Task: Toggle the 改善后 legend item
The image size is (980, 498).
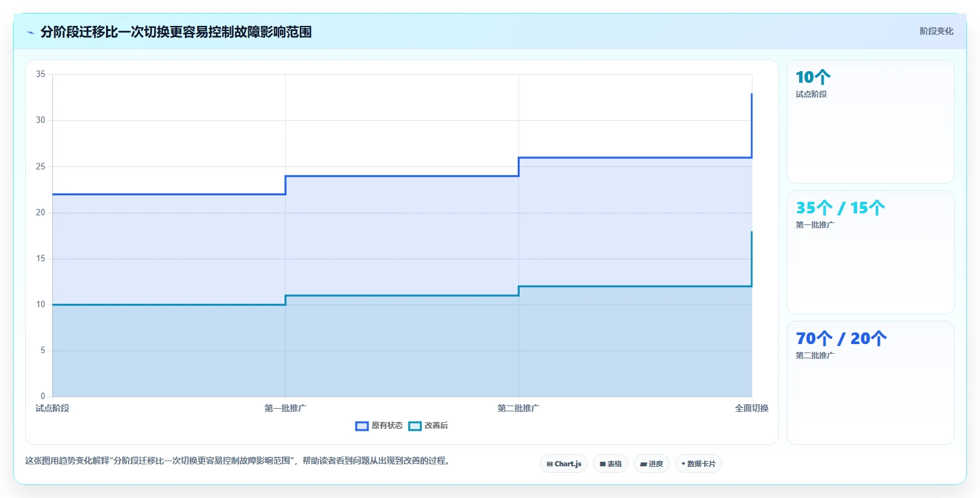Action: tap(428, 426)
